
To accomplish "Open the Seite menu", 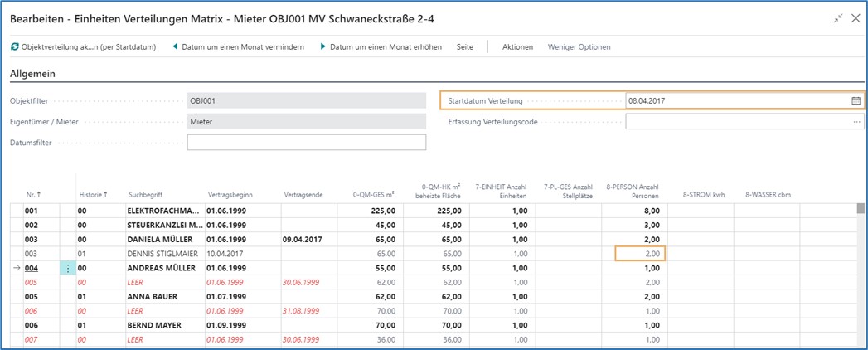I will 465,47.
